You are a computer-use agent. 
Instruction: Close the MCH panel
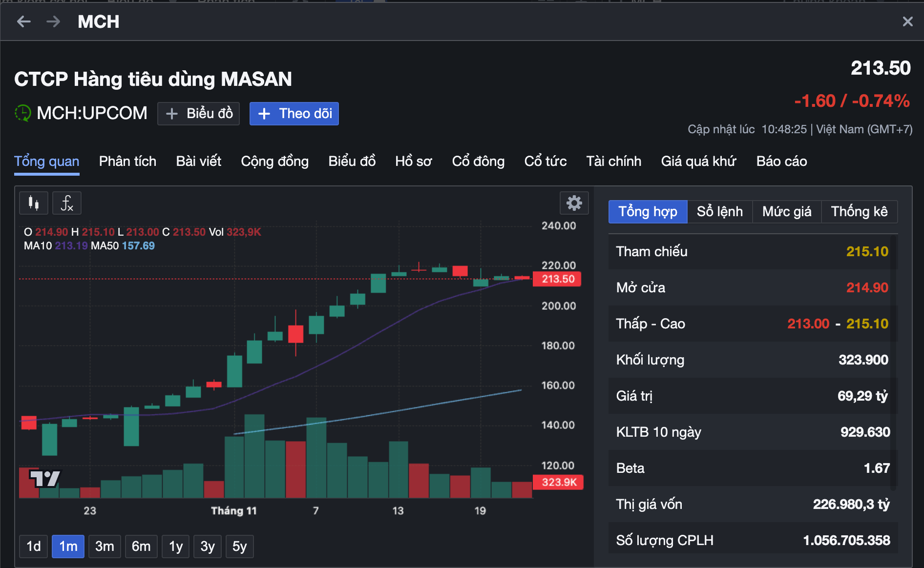pyautogui.click(x=907, y=21)
